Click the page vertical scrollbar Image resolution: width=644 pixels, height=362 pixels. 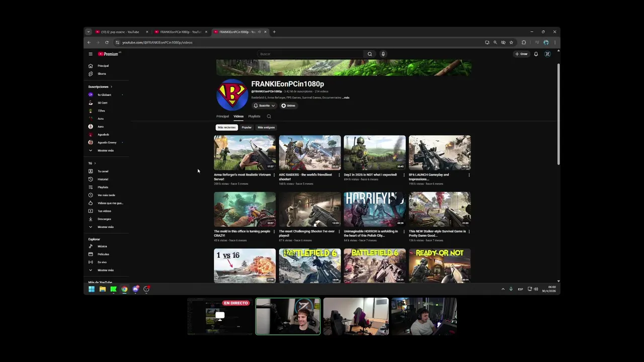click(558, 113)
